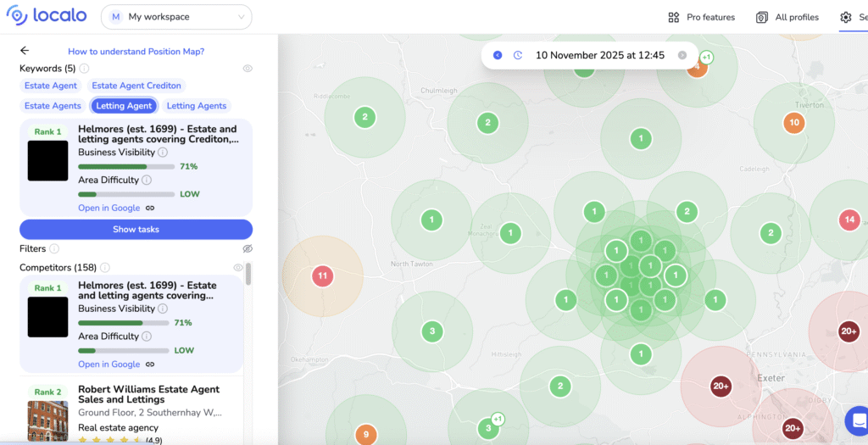Click the competitors list scrollbar
Image resolution: width=868 pixels, height=445 pixels.
(248, 275)
